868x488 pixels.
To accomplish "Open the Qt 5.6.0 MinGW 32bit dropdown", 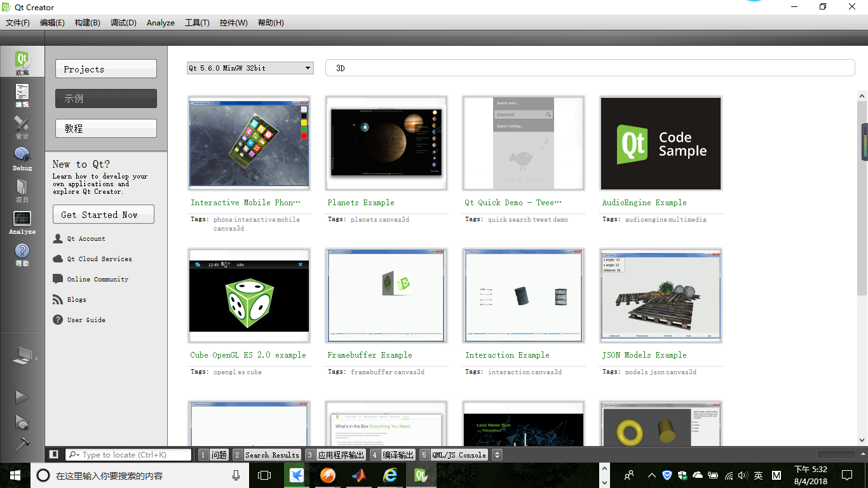I will coord(250,68).
